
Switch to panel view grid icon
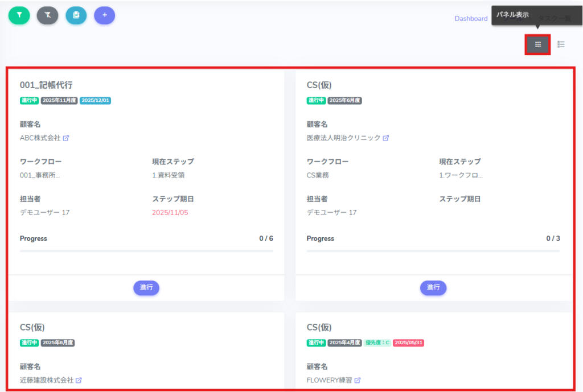(537, 44)
